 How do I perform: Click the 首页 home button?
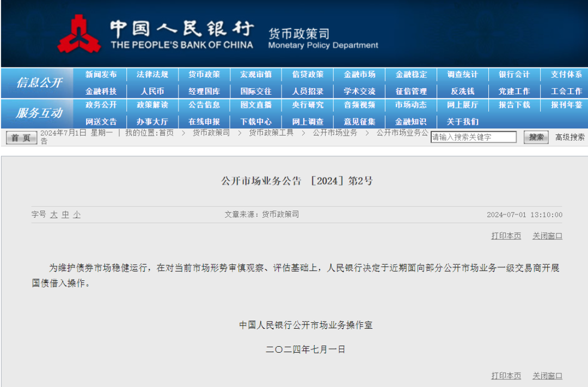click(22, 138)
